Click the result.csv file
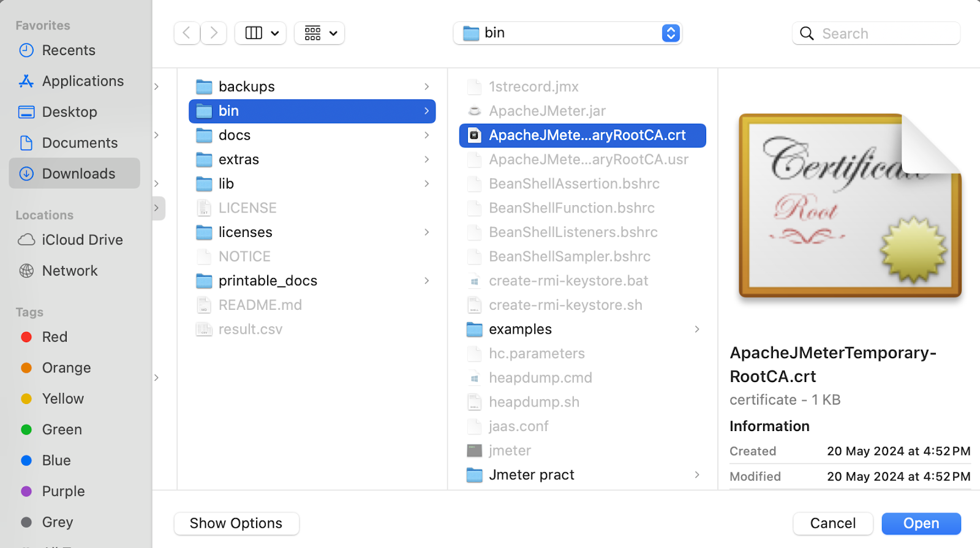Viewport: 980px width, 548px height. coord(312,329)
